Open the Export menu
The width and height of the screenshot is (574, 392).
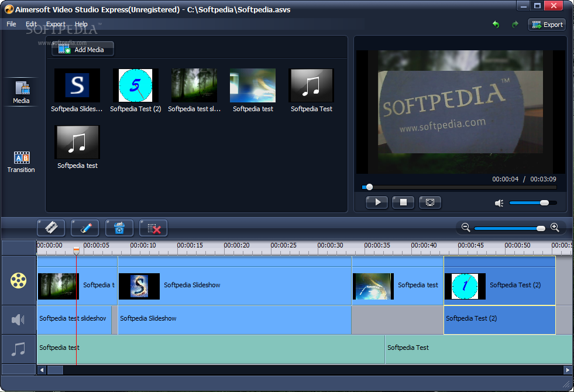tap(56, 24)
